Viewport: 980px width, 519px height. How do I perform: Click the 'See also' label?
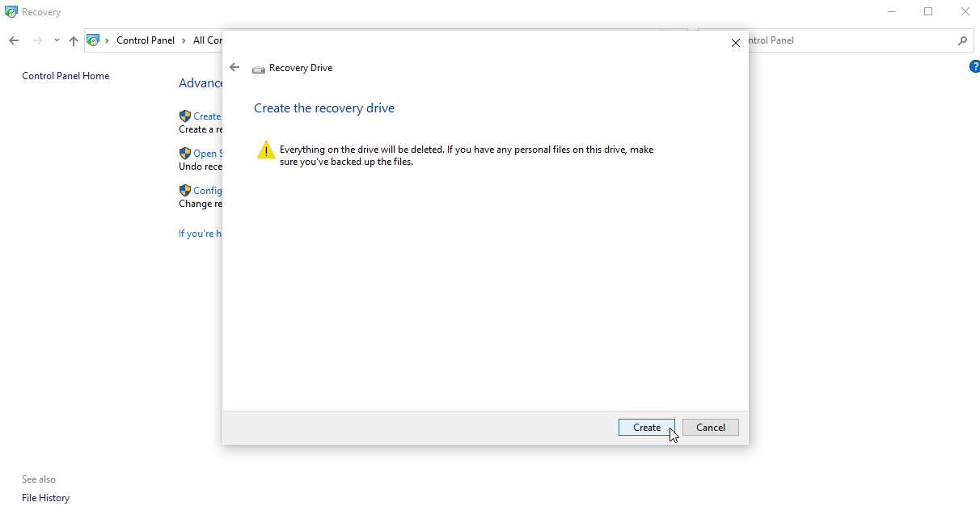pyautogui.click(x=39, y=479)
